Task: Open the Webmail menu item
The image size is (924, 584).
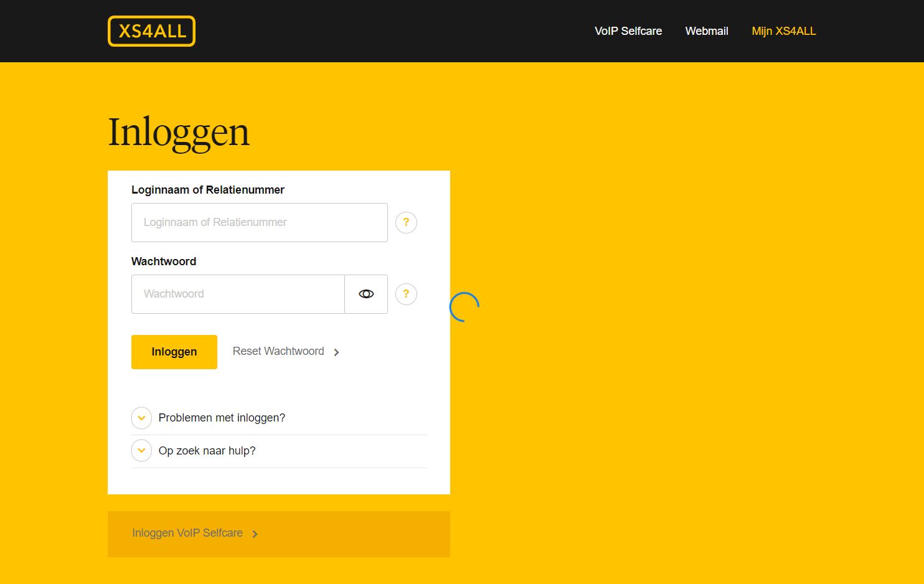Action: point(707,31)
